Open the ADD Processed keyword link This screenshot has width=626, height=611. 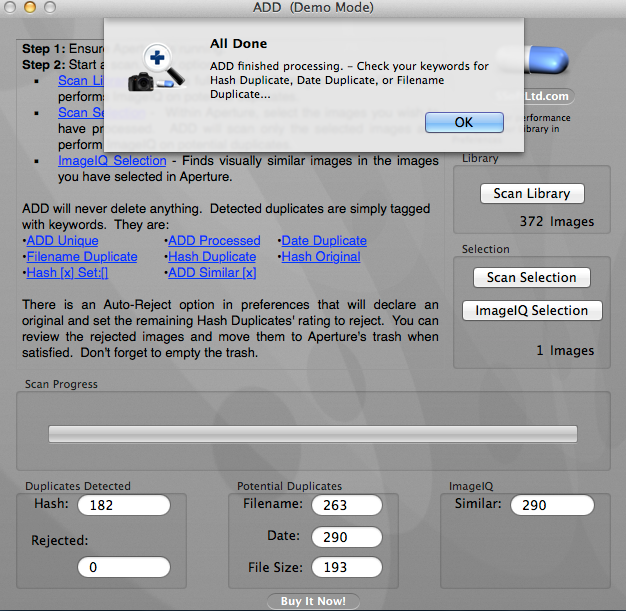tap(214, 240)
